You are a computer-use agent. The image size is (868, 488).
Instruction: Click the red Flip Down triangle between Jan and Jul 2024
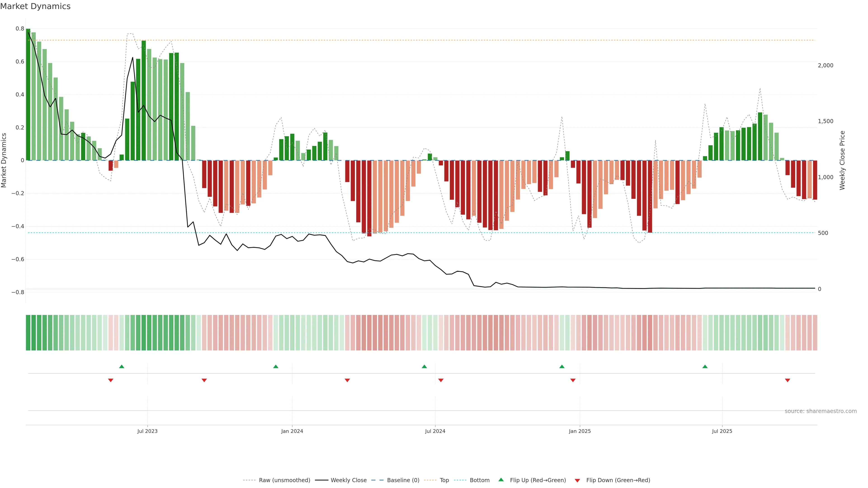pyautogui.click(x=347, y=380)
